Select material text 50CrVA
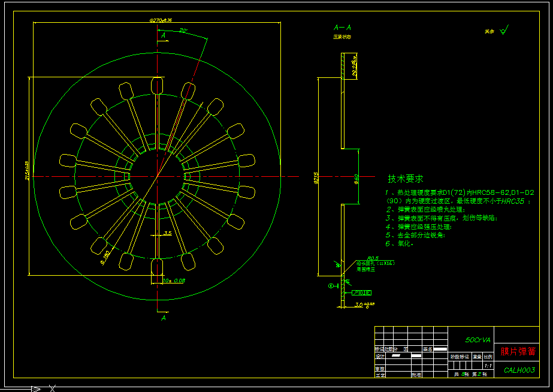553x392 pixels. coord(478,340)
